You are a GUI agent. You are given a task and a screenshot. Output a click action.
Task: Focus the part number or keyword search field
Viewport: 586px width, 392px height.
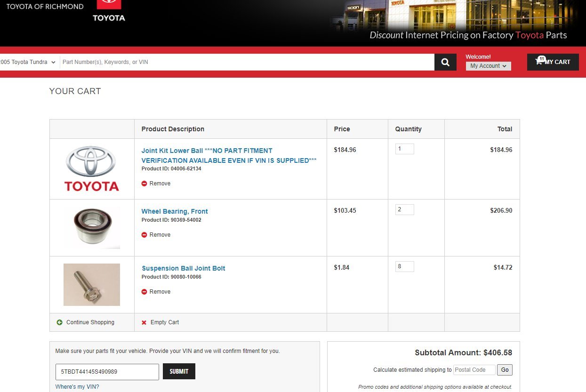pos(247,62)
